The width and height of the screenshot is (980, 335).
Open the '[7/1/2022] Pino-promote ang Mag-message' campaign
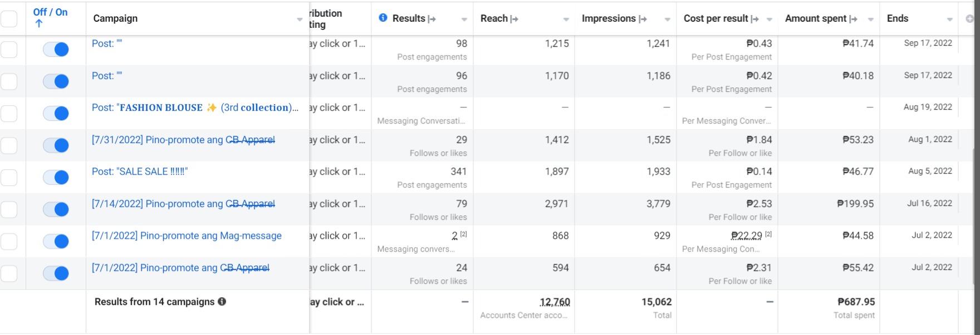coord(187,236)
